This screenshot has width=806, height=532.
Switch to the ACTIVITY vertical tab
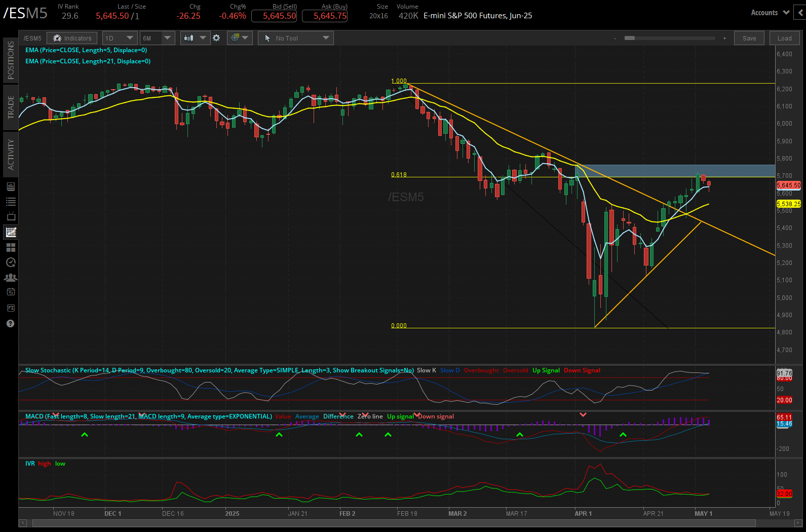11,155
